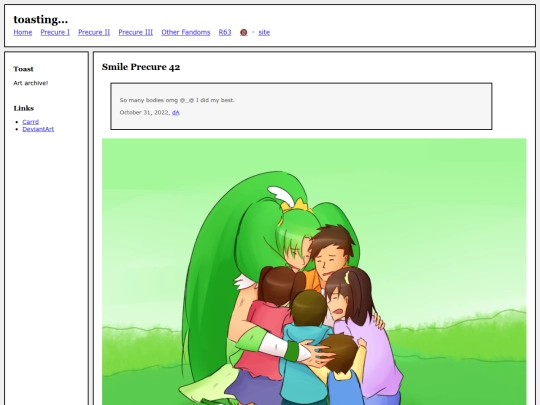This screenshot has height=405, width=540.
Task: Click the 'So many bodies omg' description text
Action: (177, 100)
